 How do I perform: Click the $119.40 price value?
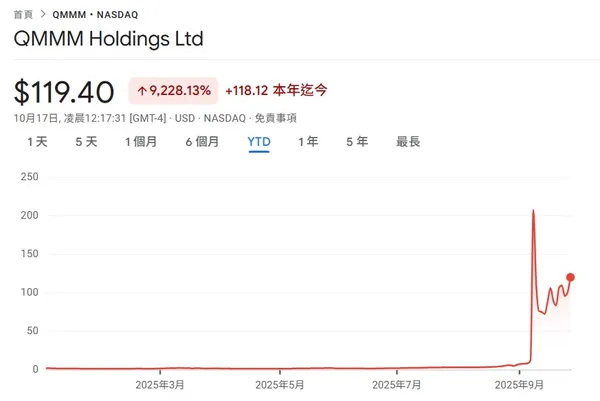64,92
